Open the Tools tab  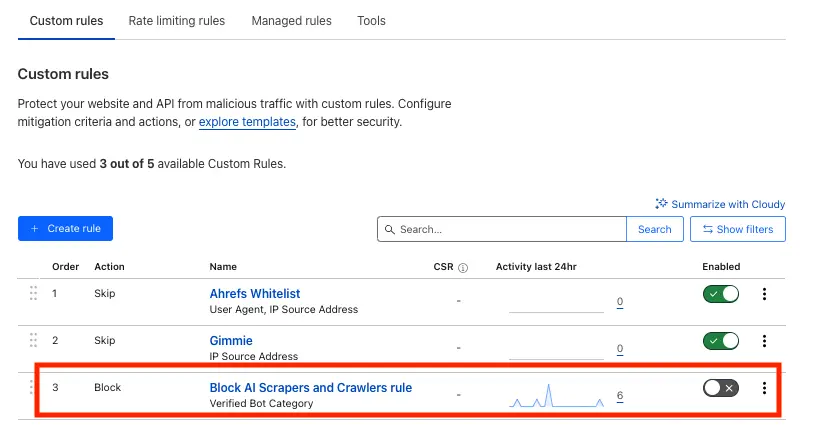coord(371,21)
